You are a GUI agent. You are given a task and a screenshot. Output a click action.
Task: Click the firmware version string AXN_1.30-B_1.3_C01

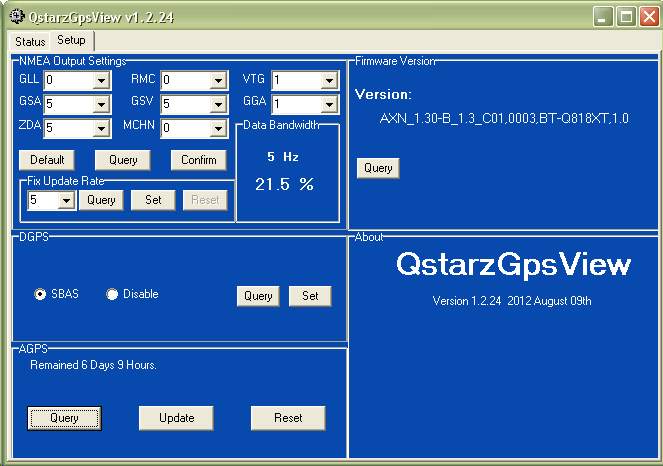[504, 118]
